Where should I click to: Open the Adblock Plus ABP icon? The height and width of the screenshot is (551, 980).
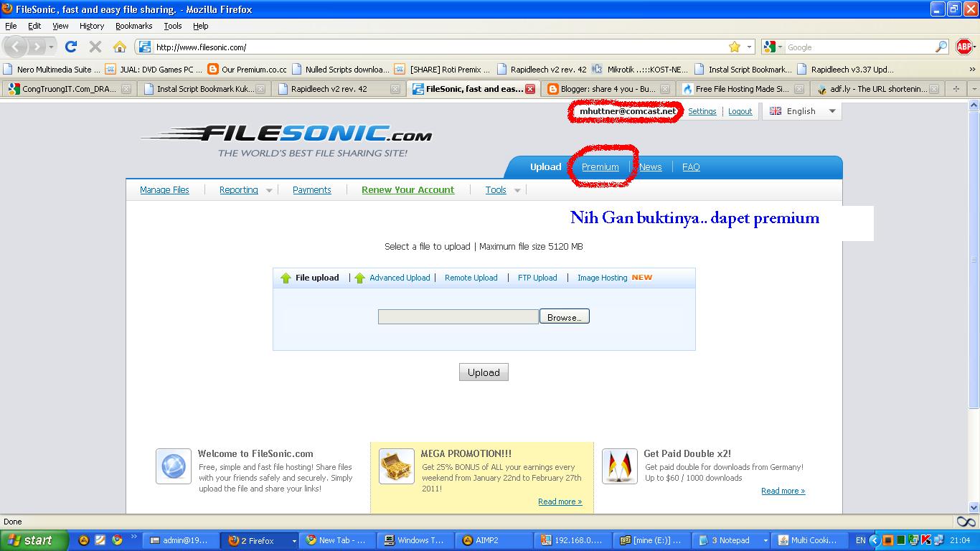(965, 47)
